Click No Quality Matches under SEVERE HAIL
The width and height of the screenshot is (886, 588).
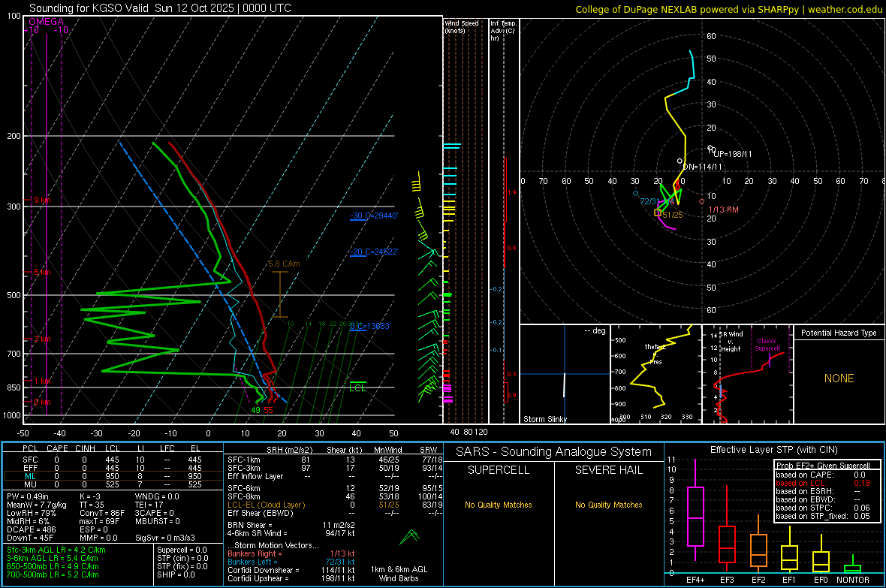(608, 505)
